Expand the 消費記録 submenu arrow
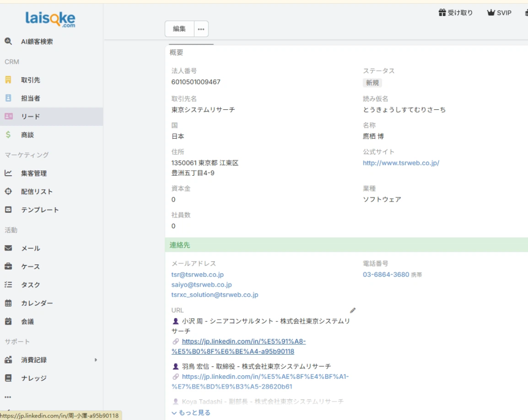The image size is (528, 420). point(96,360)
